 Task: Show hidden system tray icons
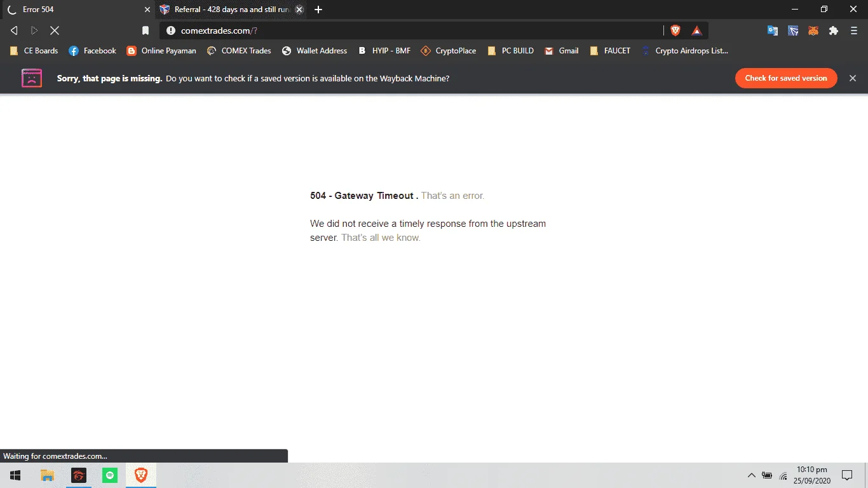pos(751,475)
